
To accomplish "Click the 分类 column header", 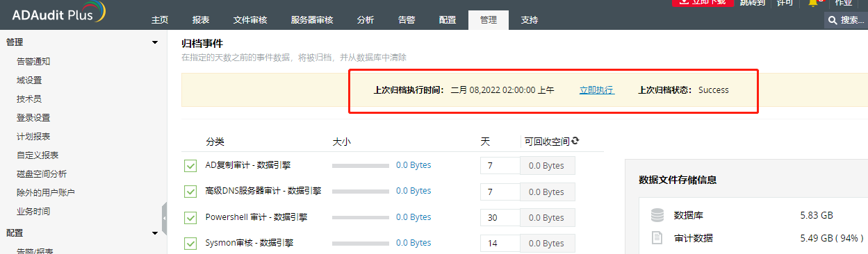I will point(215,142).
